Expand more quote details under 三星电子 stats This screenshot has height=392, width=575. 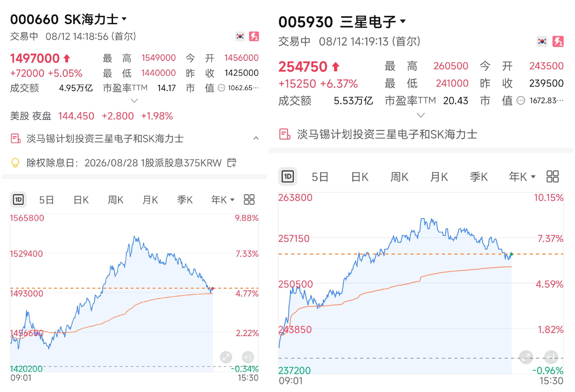(421, 115)
